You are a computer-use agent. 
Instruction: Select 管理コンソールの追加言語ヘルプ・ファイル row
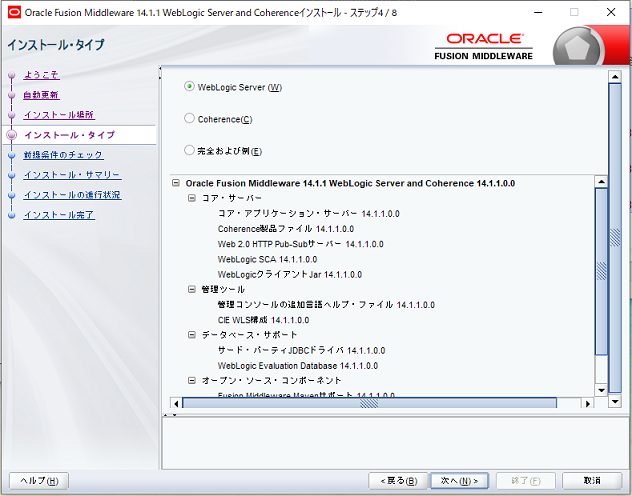coord(326,305)
